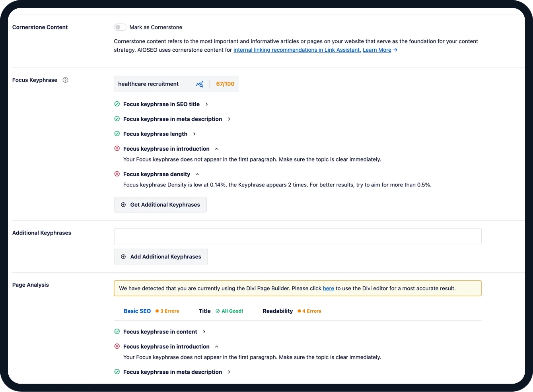
Task: Open the Learn More link
Action: click(377, 50)
